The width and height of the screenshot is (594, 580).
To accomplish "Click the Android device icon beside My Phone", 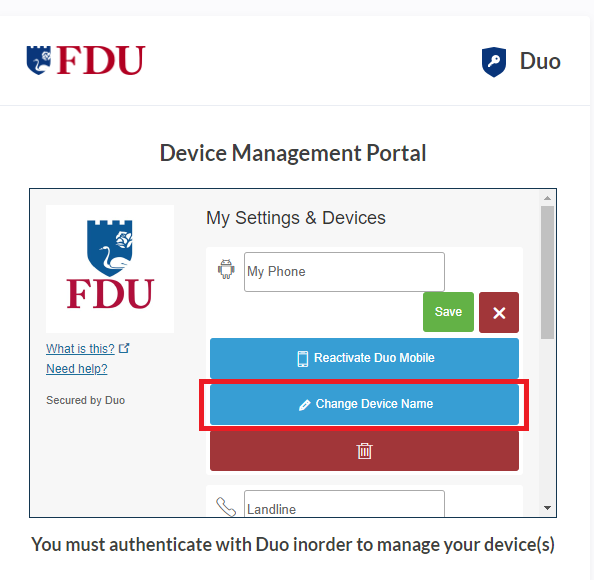I will coord(226,269).
